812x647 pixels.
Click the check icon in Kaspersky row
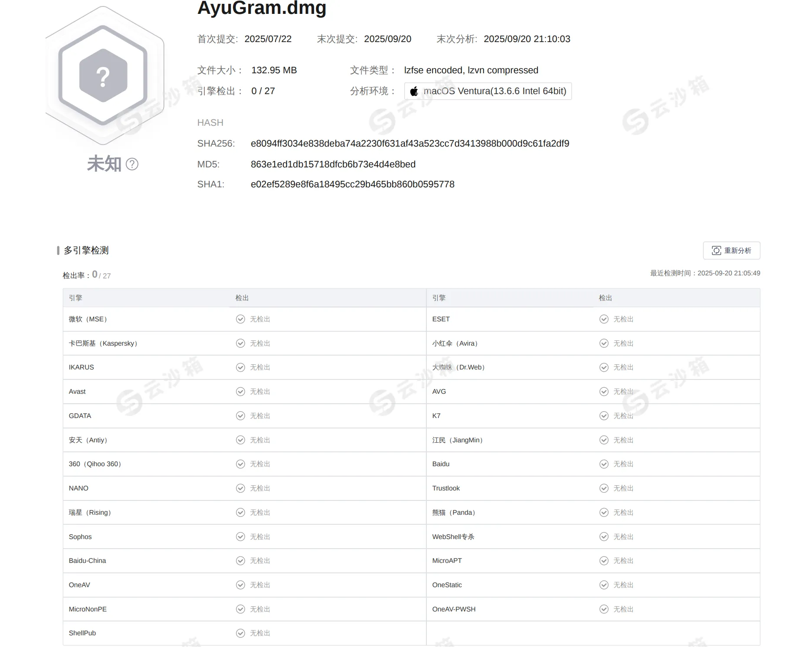click(x=240, y=343)
